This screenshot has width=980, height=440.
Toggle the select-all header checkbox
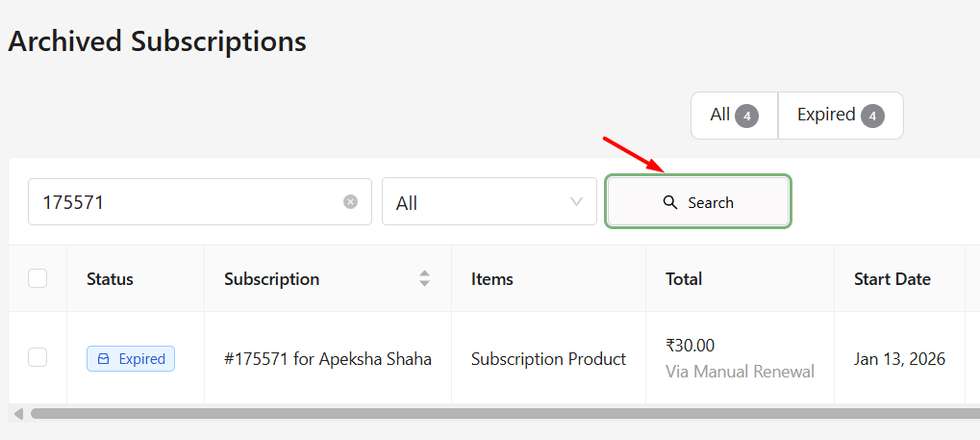coord(38,279)
